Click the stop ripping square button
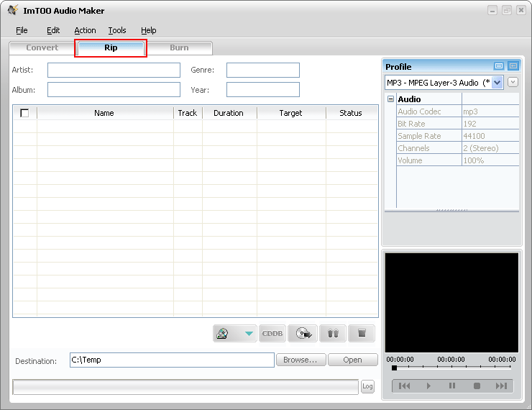The width and height of the screenshot is (532, 410). [x=362, y=334]
